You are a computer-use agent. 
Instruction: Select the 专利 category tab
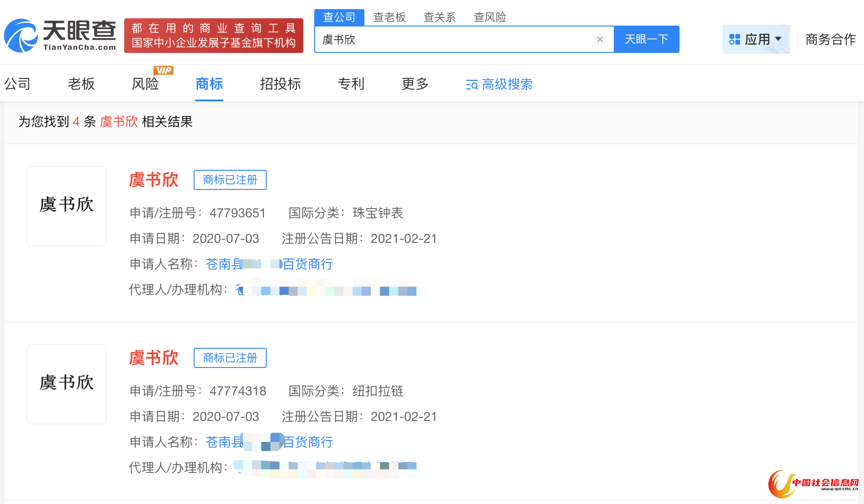351,84
